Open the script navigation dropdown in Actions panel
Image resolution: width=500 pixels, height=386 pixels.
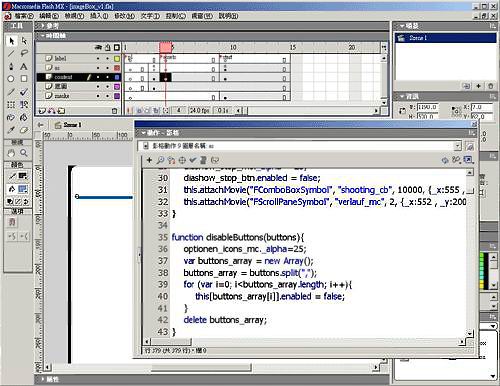457,146
